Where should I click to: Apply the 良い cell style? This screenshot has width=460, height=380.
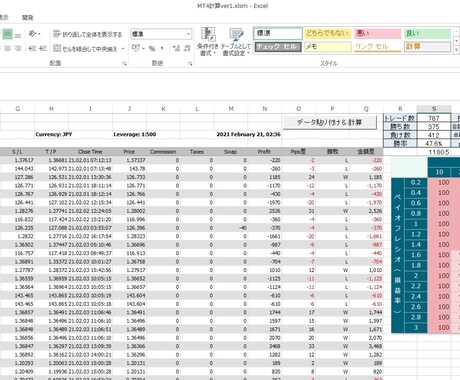(428, 33)
